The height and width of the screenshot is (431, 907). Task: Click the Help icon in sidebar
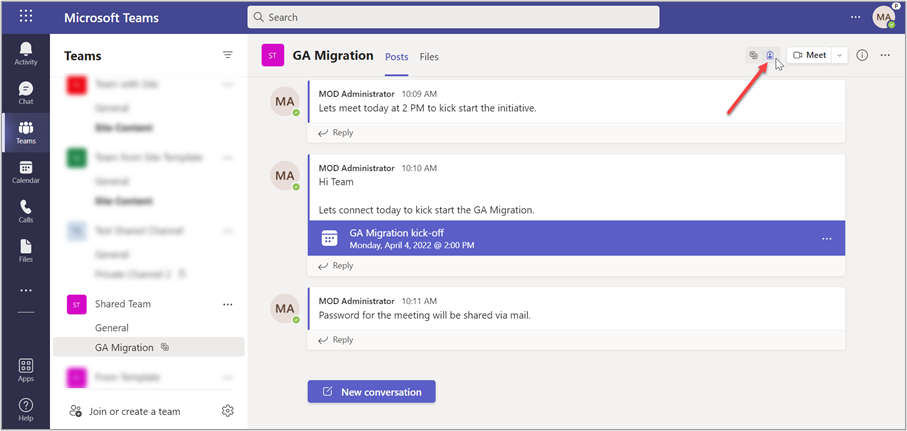(x=26, y=408)
